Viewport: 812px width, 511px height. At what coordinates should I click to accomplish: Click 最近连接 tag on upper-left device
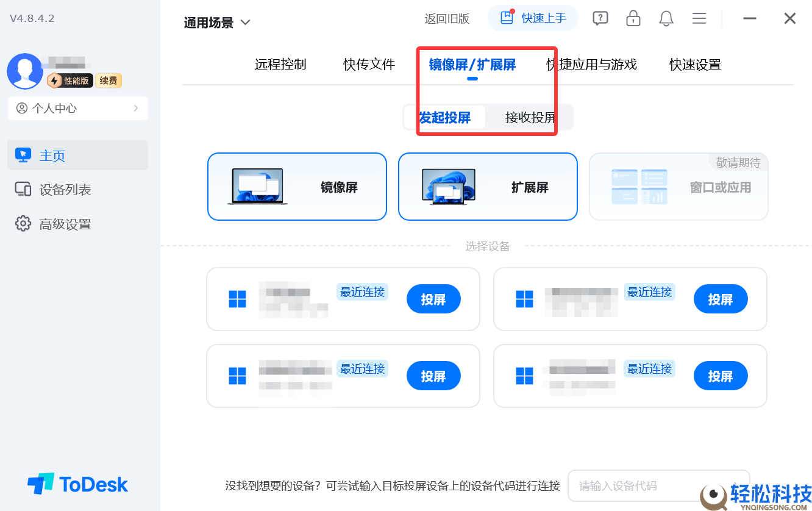[x=362, y=291]
